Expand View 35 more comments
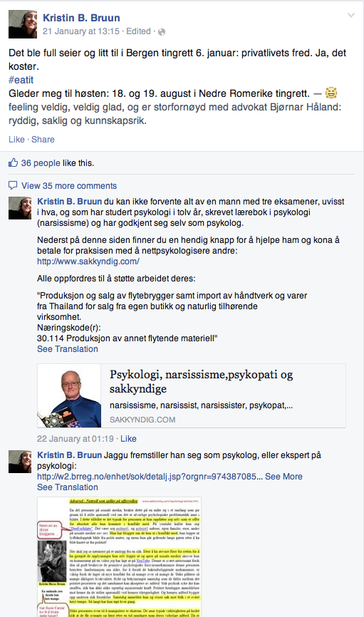Screen dimensions: 364x617 click(69, 186)
